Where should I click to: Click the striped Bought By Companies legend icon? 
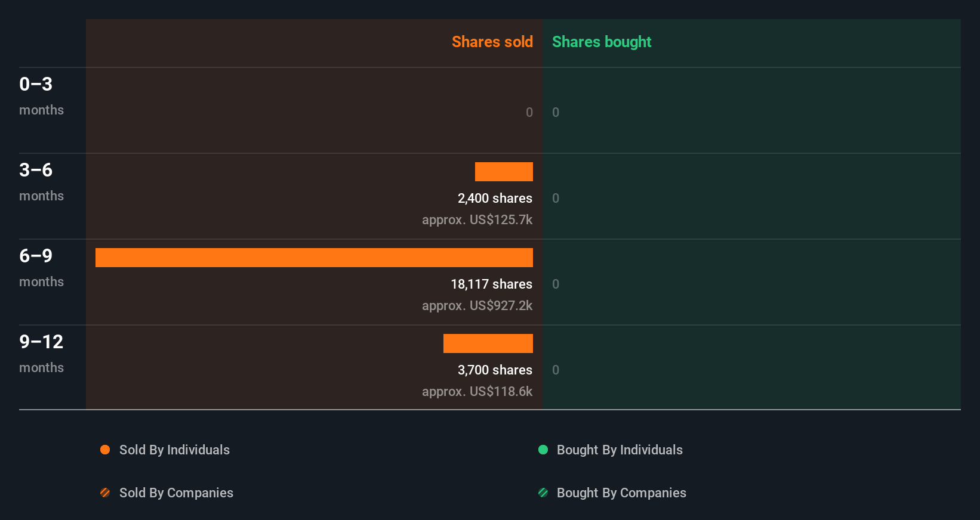tap(543, 493)
